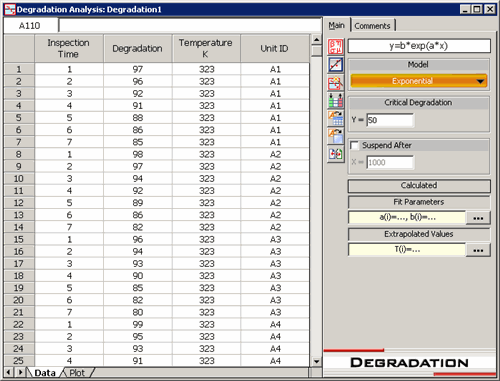Click Unit ID cell in row 10
Viewport: 500px width, 381px height.
[x=275, y=179]
